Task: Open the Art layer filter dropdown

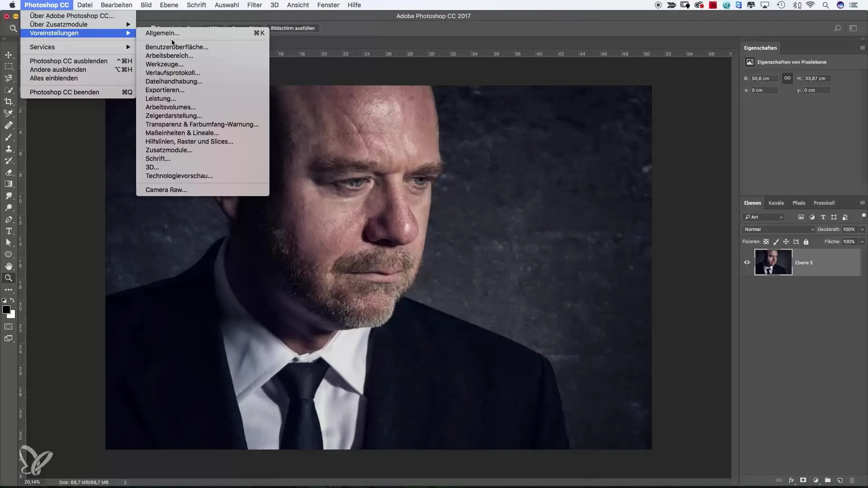Action: (x=764, y=217)
